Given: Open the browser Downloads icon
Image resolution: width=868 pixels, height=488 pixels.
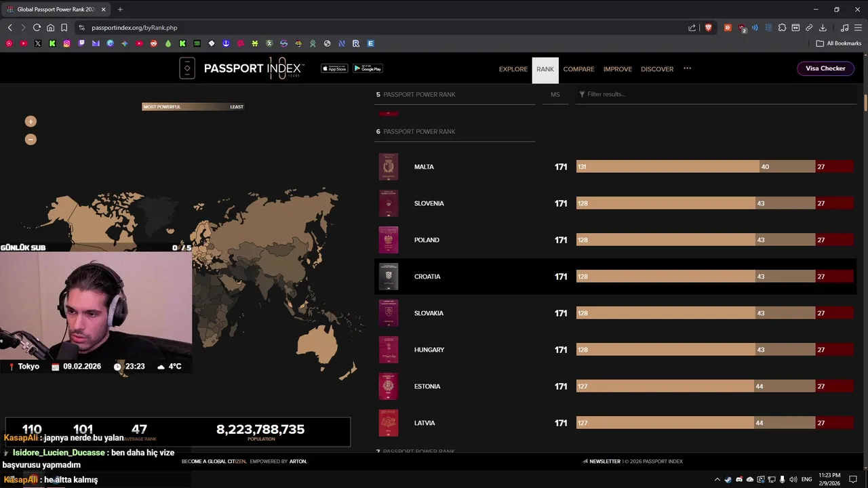Looking at the screenshot, I should click(x=823, y=28).
